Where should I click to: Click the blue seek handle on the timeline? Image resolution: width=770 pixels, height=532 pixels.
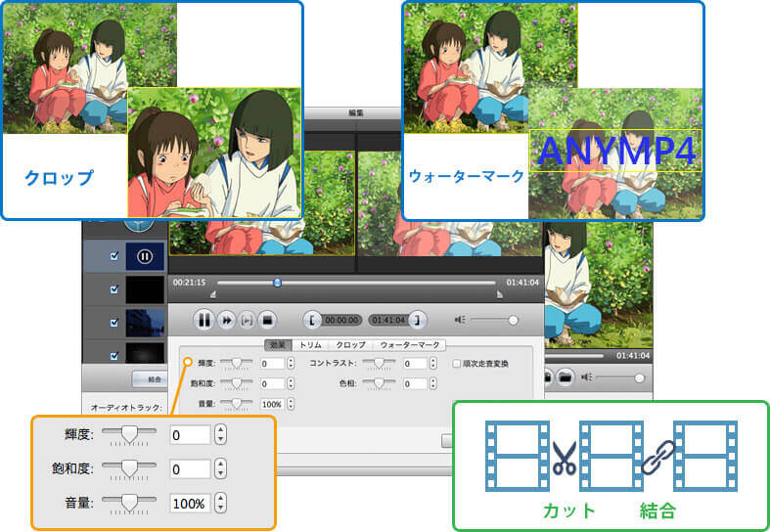pyautogui.click(x=278, y=283)
